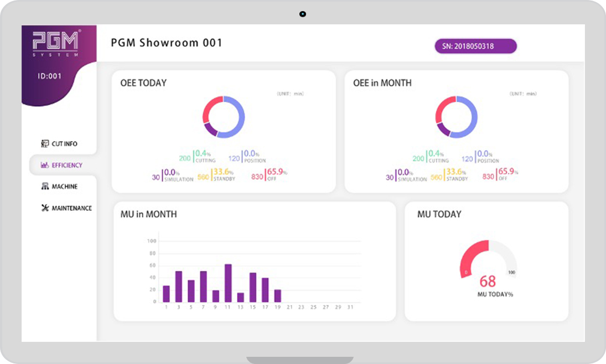Click the EFFICIENCY chart icon
This screenshot has height=364, width=606.
tap(45, 165)
